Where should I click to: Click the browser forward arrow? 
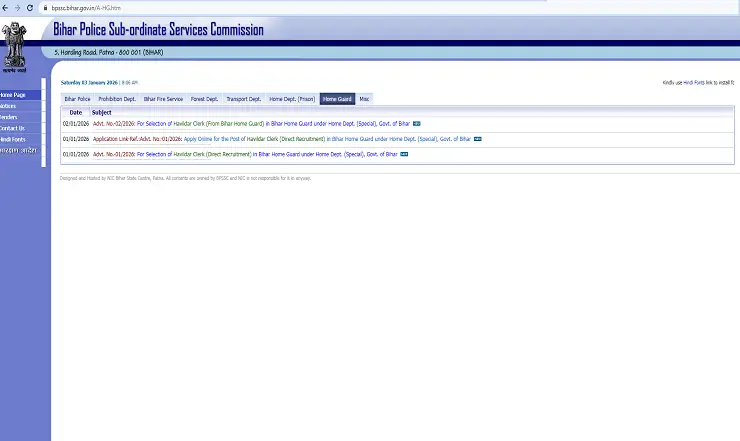[17, 7]
